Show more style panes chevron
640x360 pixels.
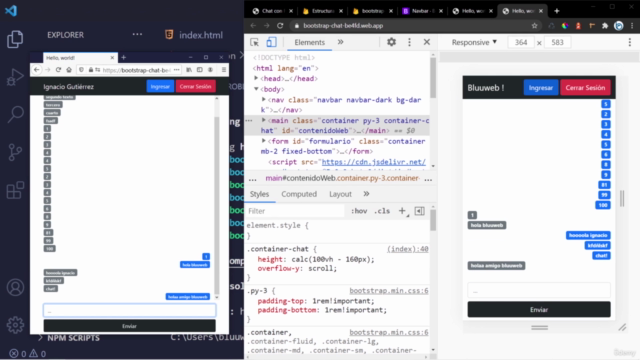pyautogui.click(x=366, y=194)
